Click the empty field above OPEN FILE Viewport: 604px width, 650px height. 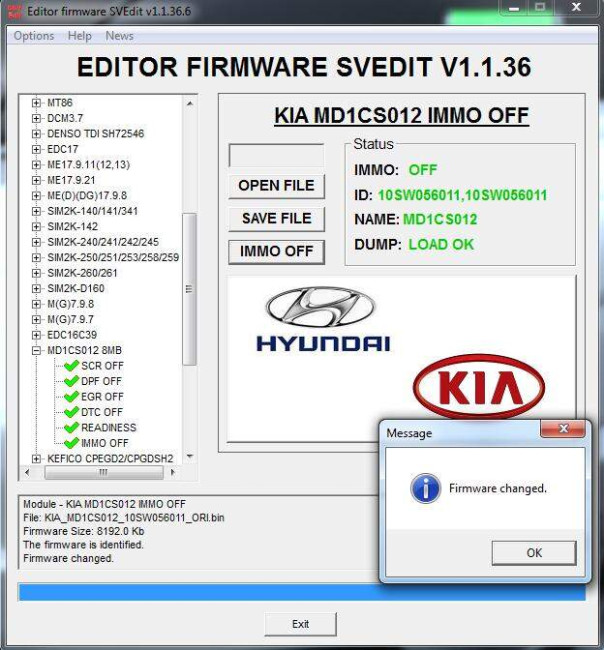pyautogui.click(x=277, y=155)
